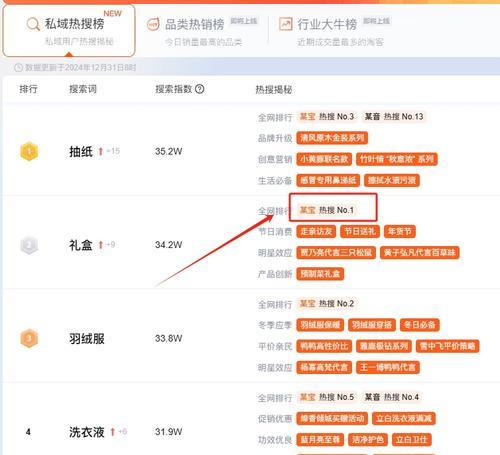
Task: Switch to the 私域热搜榜 tab
Action: [x=69, y=31]
